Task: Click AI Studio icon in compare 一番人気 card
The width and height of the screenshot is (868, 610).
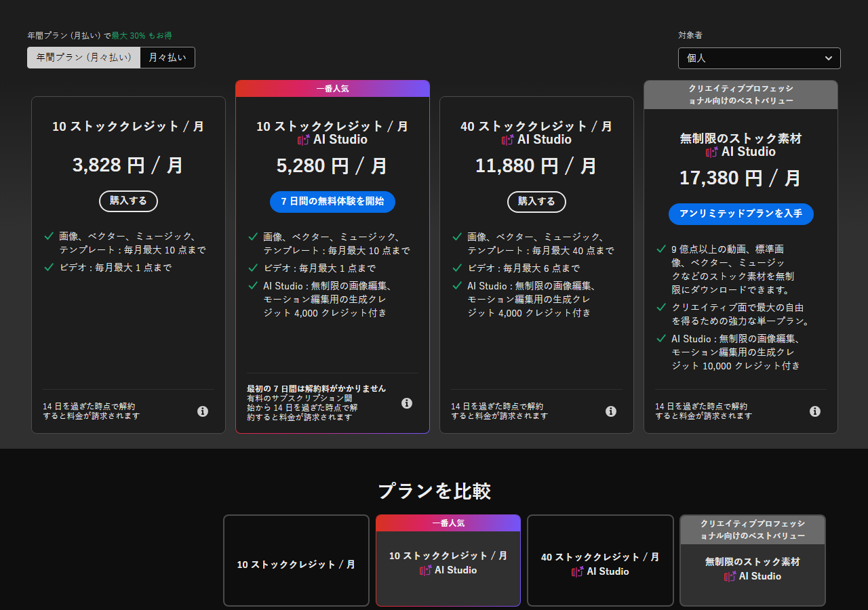Action: pyautogui.click(x=426, y=570)
